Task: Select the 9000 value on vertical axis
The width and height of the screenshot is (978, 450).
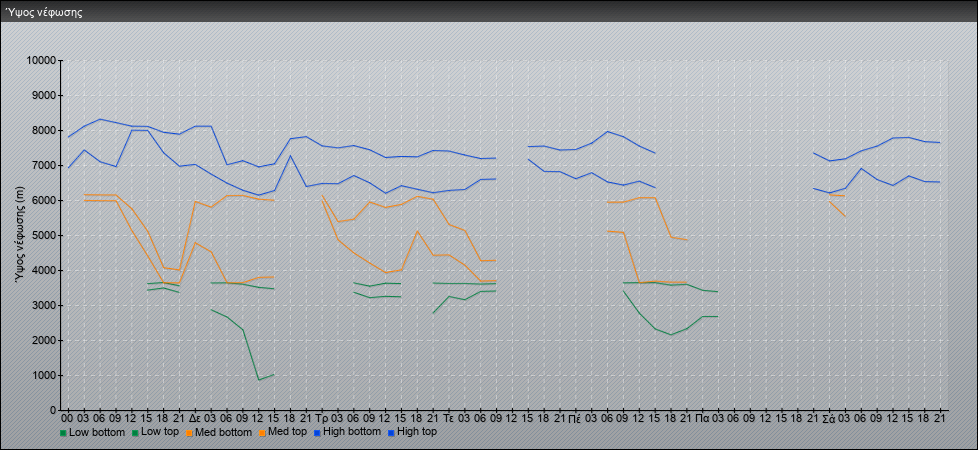Action: click(x=44, y=95)
